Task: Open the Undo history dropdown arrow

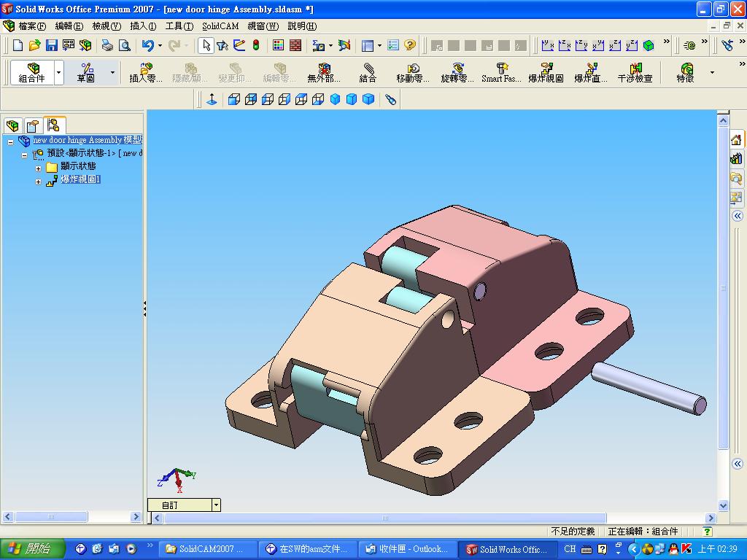Action: click(x=160, y=45)
